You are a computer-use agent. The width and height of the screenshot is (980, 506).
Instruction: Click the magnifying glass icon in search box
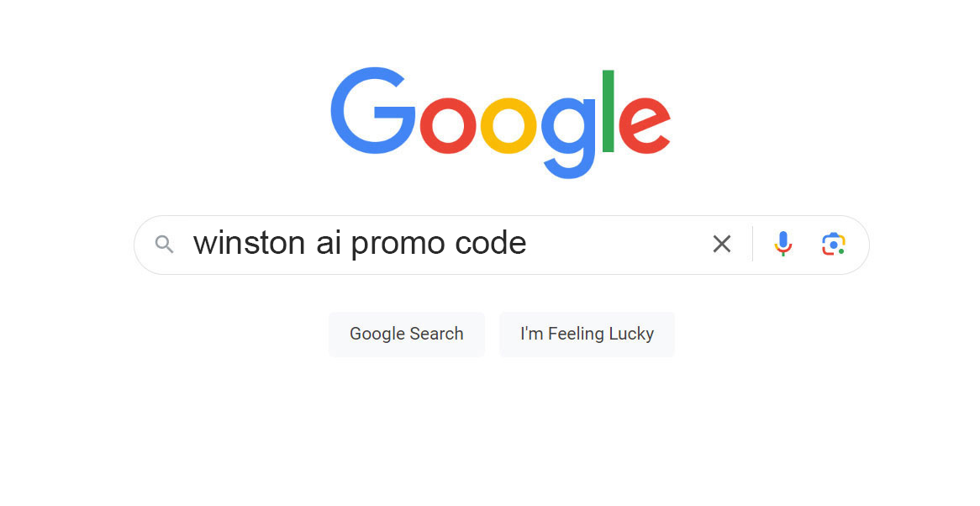[x=165, y=245]
